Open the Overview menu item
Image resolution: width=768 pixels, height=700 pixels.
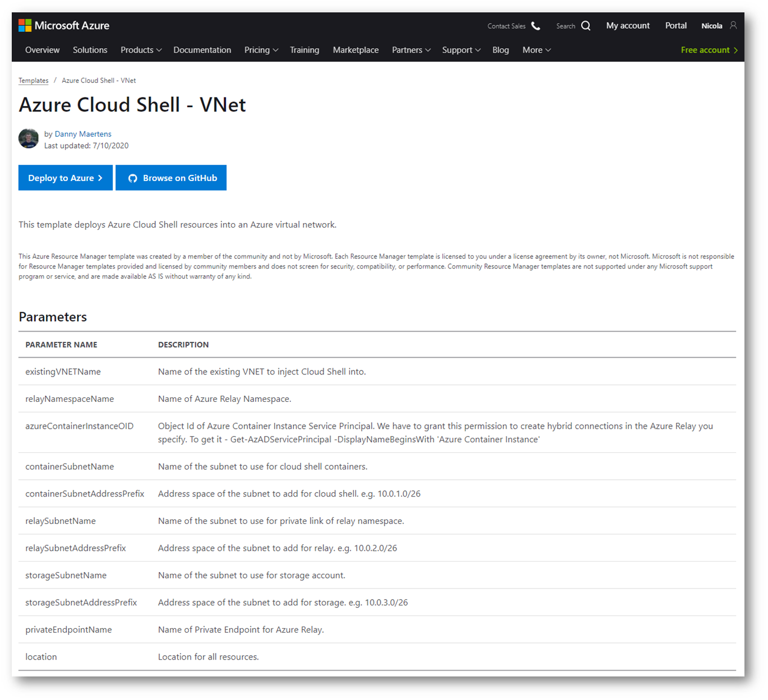(x=43, y=50)
